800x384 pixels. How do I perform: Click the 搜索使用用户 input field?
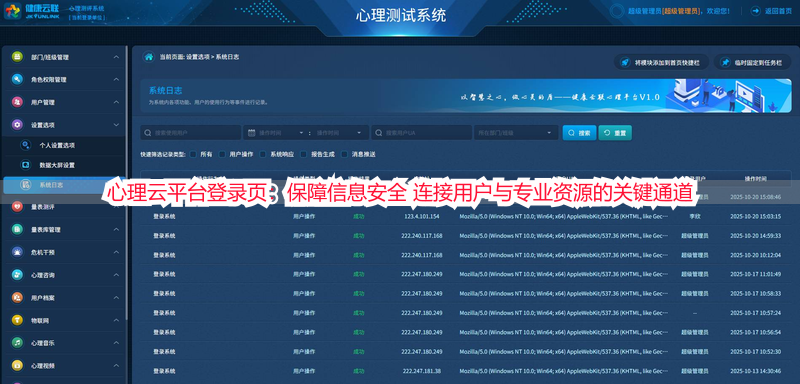(190, 133)
